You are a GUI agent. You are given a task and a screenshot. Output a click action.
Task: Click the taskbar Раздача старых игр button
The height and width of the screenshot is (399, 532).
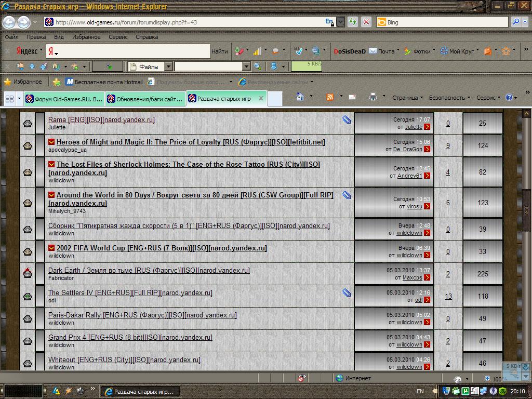140,392
